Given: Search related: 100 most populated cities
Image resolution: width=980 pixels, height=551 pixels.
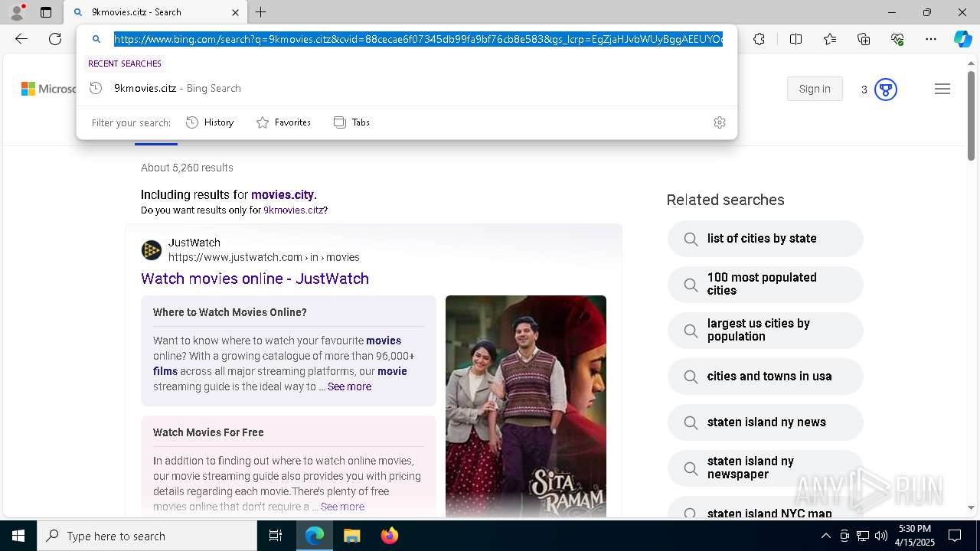Looking at the screenshot, I should coord(765,284).
